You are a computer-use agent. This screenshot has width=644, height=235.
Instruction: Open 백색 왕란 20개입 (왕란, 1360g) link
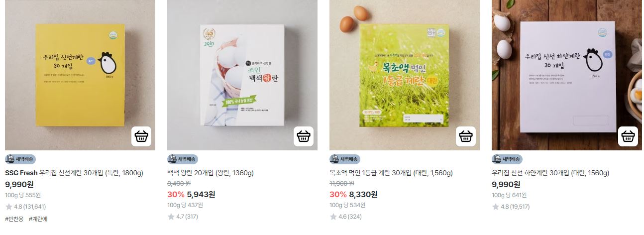[211, 173]
